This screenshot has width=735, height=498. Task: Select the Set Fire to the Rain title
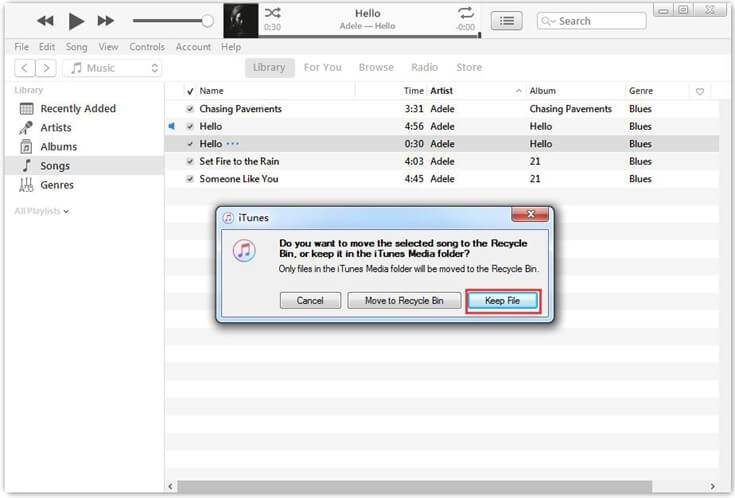(x=239, y=161)
